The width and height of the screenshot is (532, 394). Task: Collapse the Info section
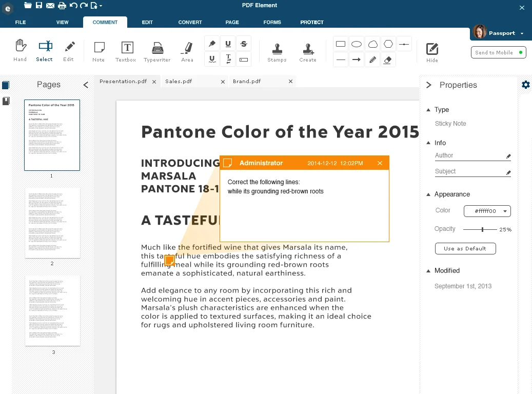(x=428, y=143)
